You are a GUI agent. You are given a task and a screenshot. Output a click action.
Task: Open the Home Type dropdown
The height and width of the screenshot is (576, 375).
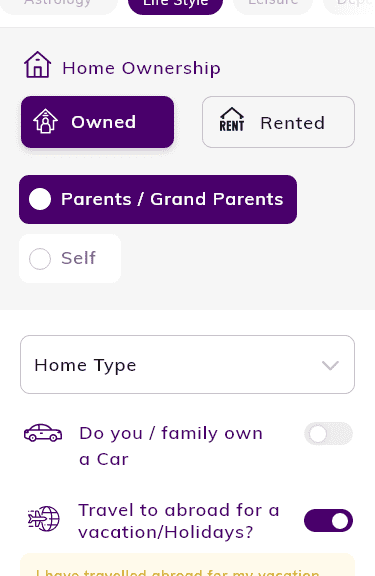pos(187,364)
